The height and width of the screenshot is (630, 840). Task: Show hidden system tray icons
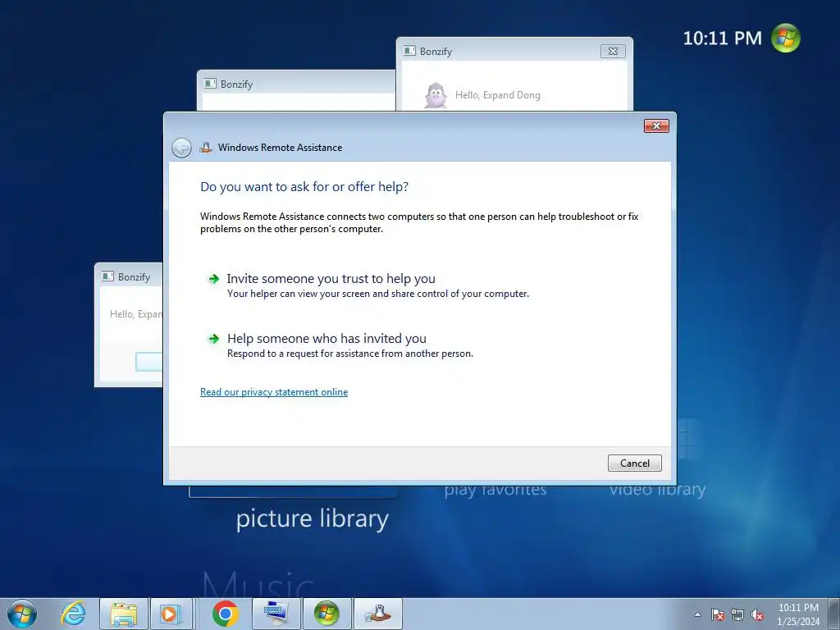click(697, 614)
